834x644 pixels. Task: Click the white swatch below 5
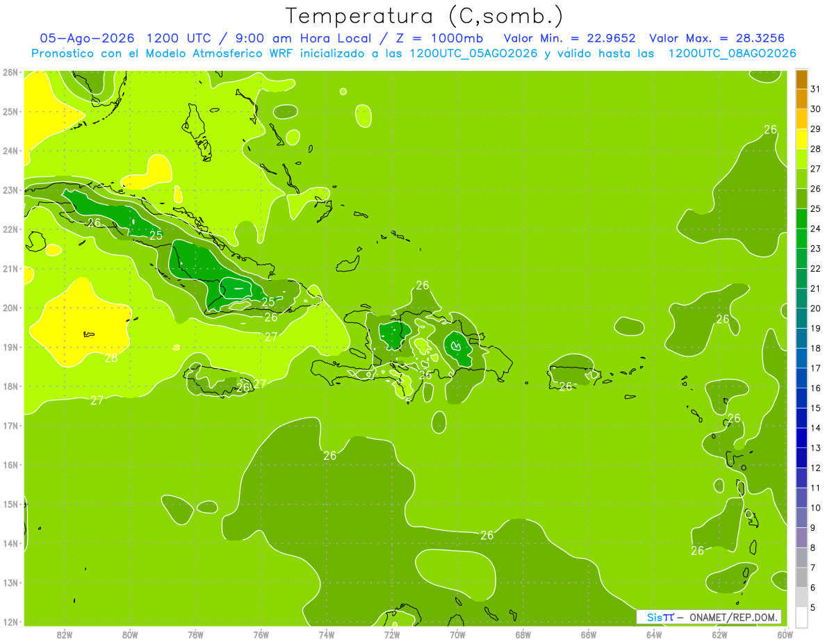(x=802, y=617)
